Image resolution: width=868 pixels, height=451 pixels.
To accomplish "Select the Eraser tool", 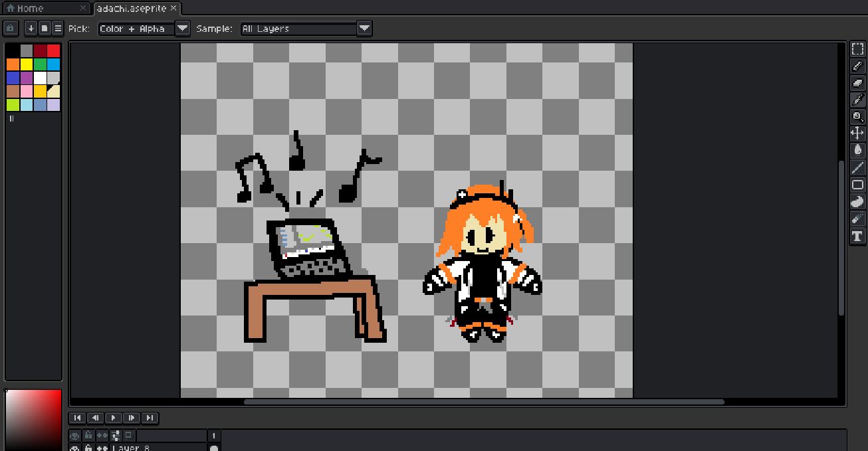I will coord(857,83).
